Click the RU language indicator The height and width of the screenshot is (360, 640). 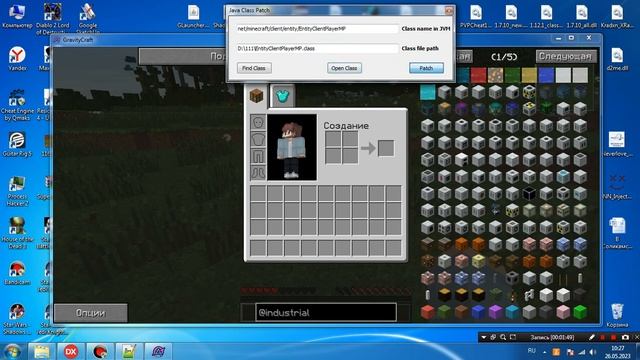(531, 351)
